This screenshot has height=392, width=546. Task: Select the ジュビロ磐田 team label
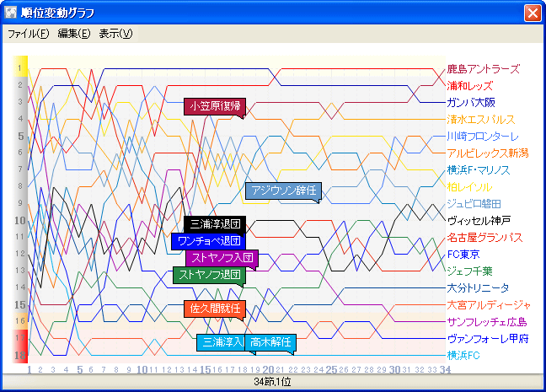(x=474, y=204)
